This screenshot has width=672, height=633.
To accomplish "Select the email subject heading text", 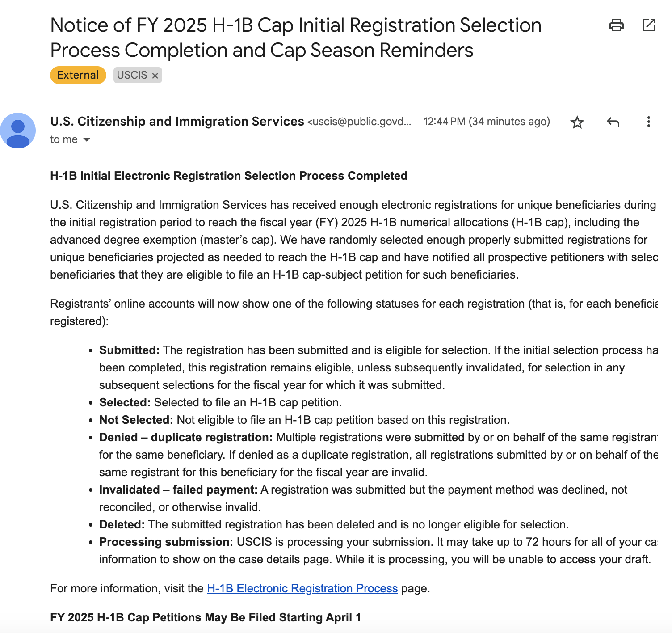I will pyautogui.click(x=295, y=38).
